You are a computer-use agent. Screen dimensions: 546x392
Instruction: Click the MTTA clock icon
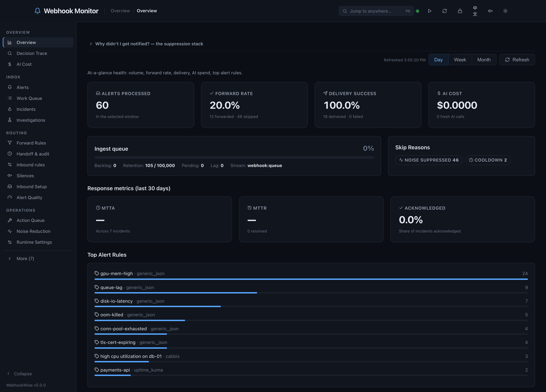[x=98, y=208]
